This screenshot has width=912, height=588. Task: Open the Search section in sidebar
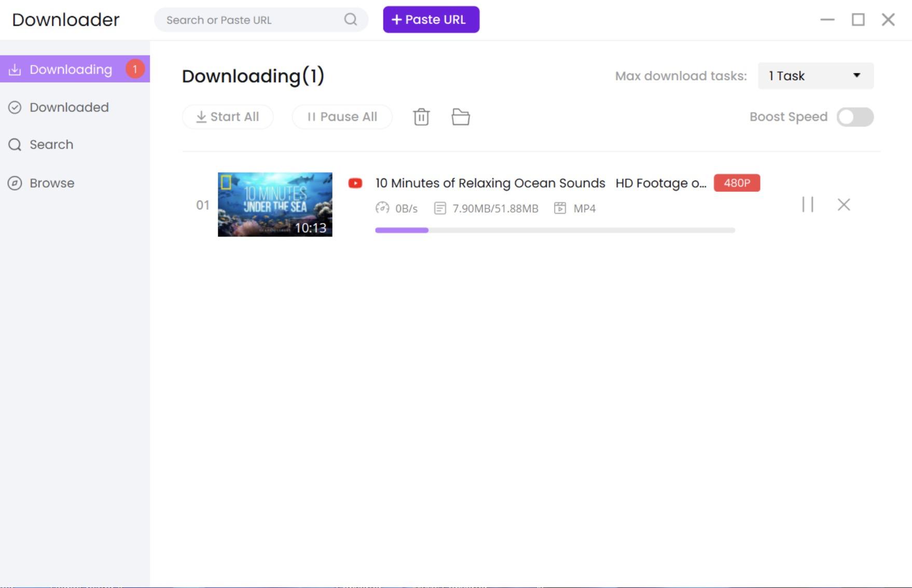pos(51,145)
